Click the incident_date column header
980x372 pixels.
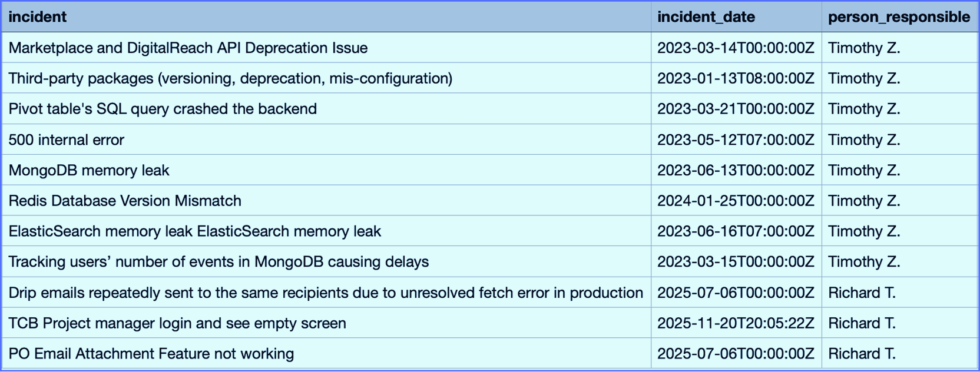point(706,17)
